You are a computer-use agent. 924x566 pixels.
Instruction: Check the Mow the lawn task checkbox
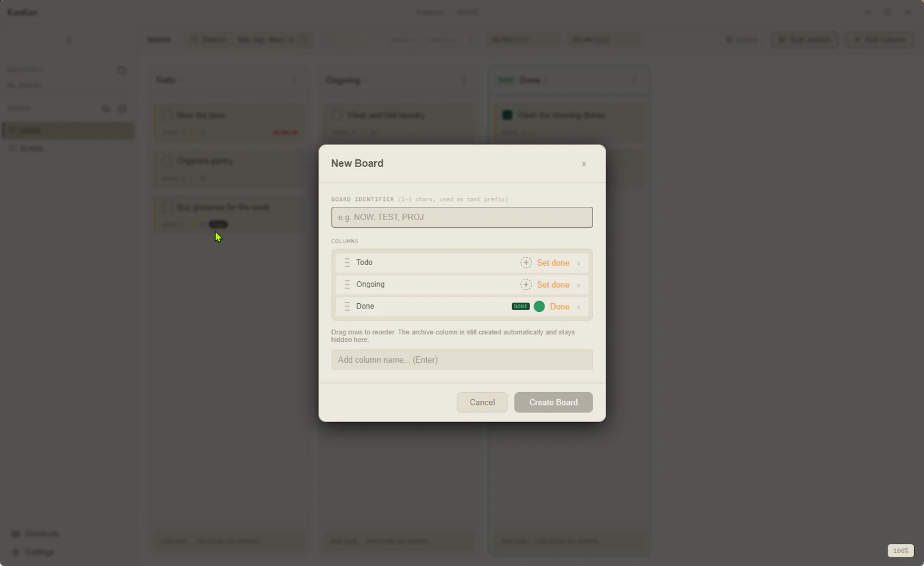[167, 115]
